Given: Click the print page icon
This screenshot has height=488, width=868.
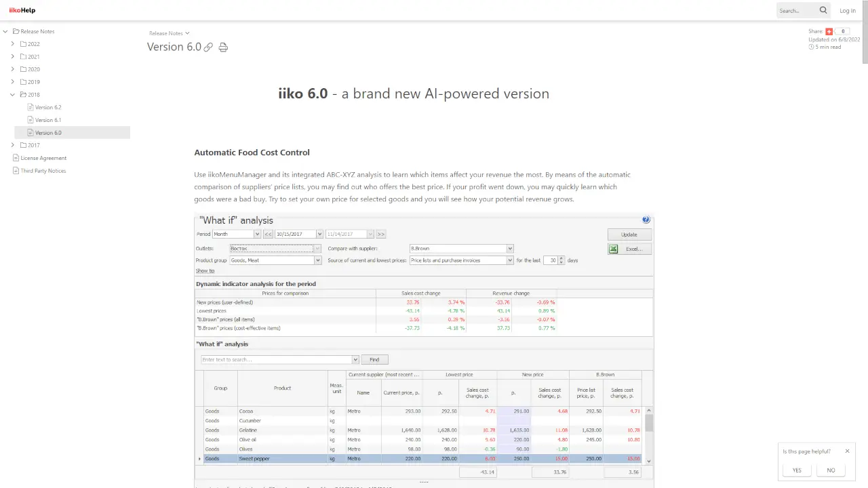Looking at the screenshot, I should point(223,47).
